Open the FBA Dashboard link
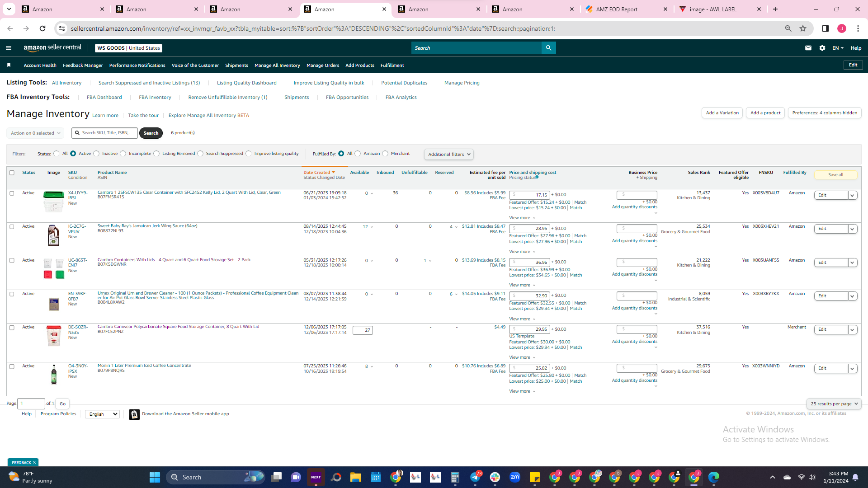Screen dimensions: 868x488 click(104, 98)
